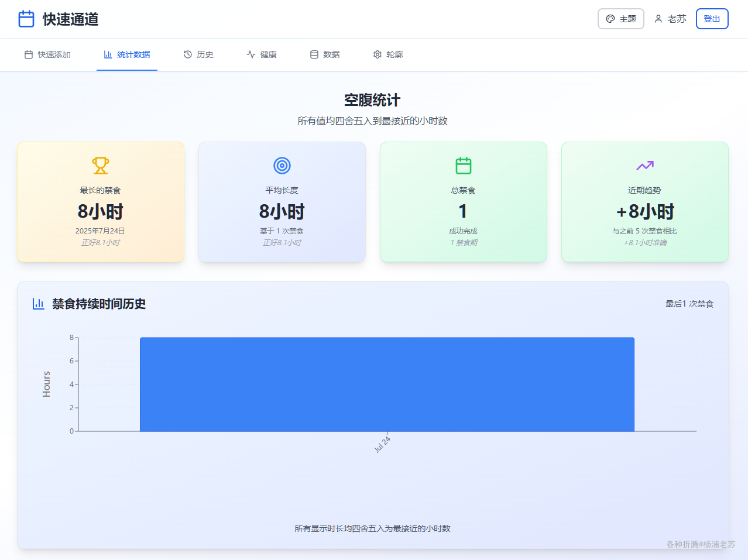
Task: Switch to the 轮廓 tab
Action: [x=388, y=54]
